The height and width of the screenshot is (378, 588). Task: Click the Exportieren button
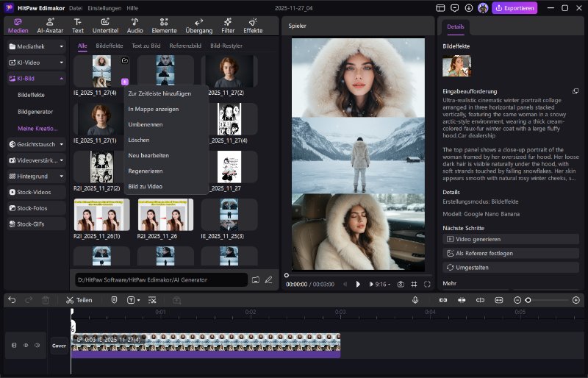pos(514,8)
